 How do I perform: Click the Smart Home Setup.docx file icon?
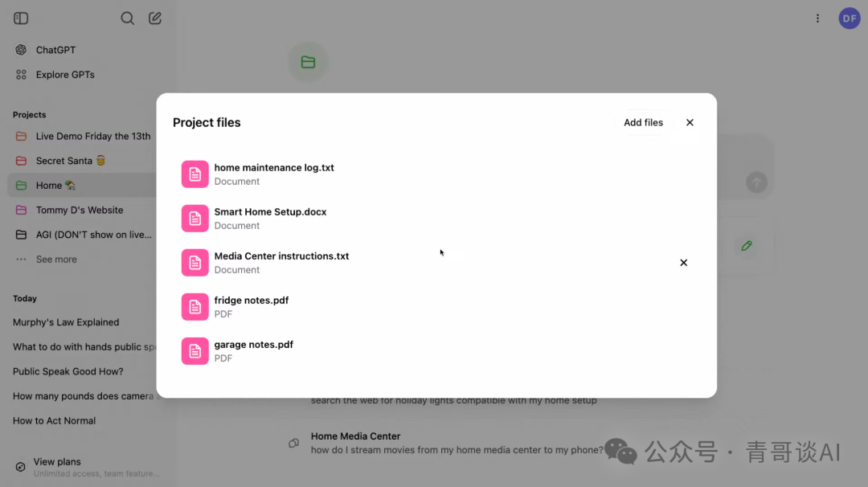click(194, 218)
